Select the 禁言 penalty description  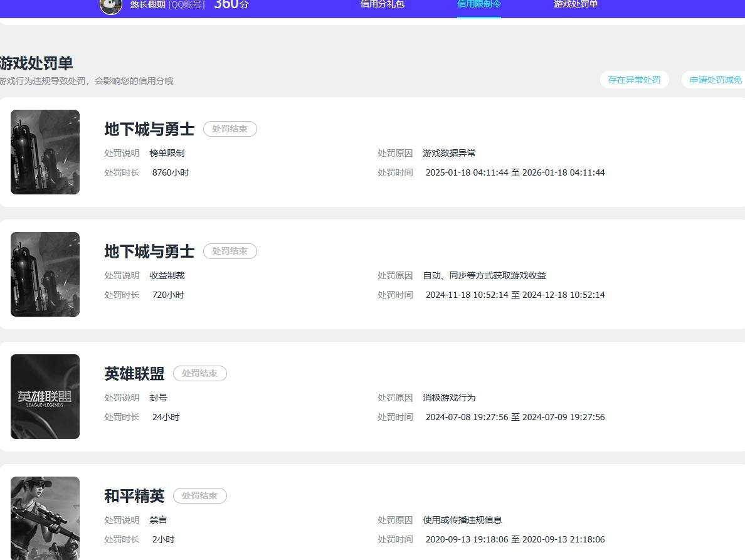[158, 520]
